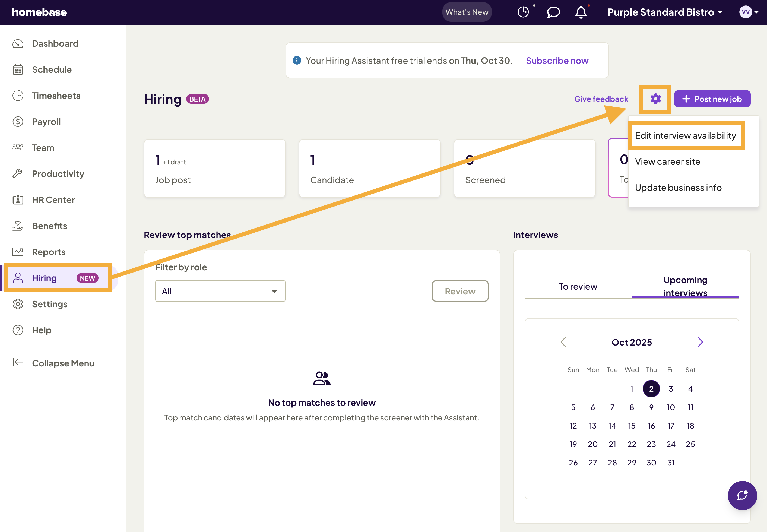
Task: Open the messages chat bubble icon
Action: [x=553, y=12]
